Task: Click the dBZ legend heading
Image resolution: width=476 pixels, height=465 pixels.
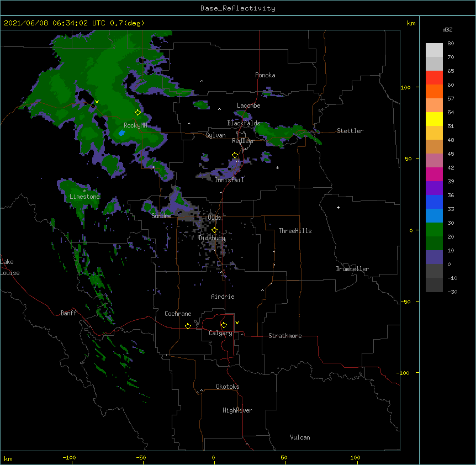Action: pos(447,30)
